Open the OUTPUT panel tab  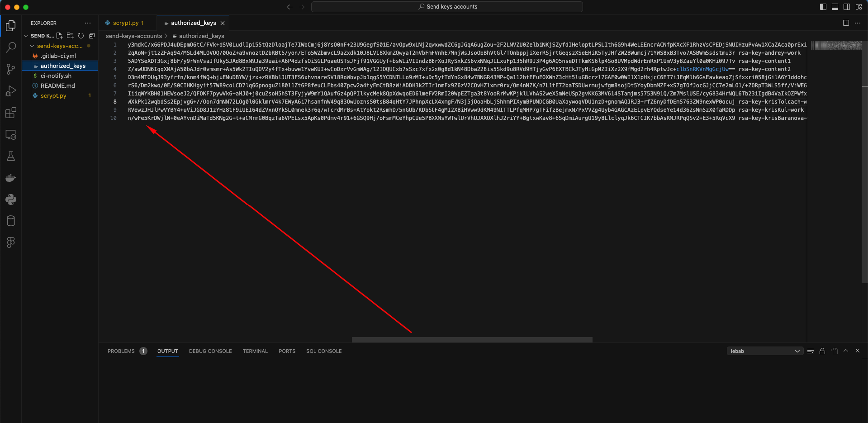(x=168, y=351)
